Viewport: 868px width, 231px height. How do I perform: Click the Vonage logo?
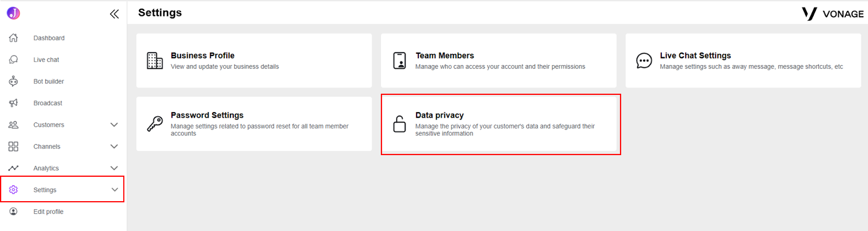(833, 14)
